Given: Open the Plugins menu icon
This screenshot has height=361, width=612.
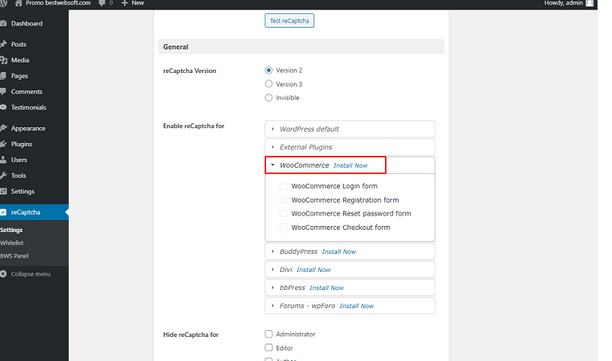Looking at the screenshot, I should (3, 144).
